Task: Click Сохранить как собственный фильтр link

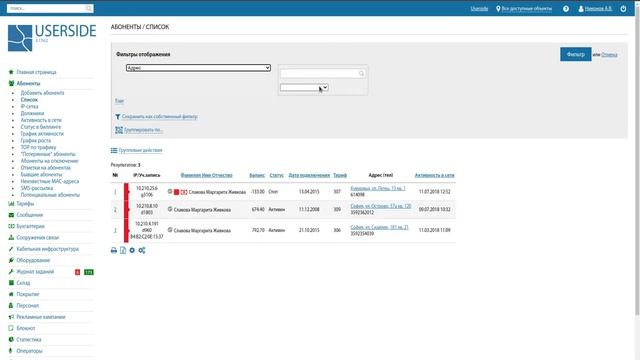Action: click(x=160, y=117)
